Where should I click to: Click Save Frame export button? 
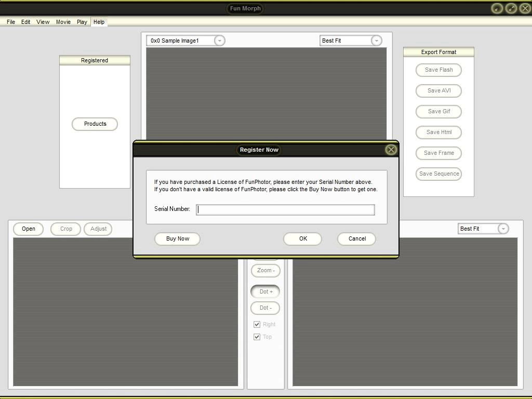point(438,153)
